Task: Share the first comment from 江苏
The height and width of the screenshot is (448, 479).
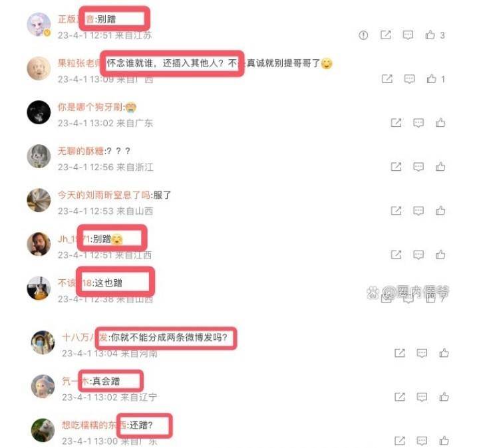Action: (385, 35)
